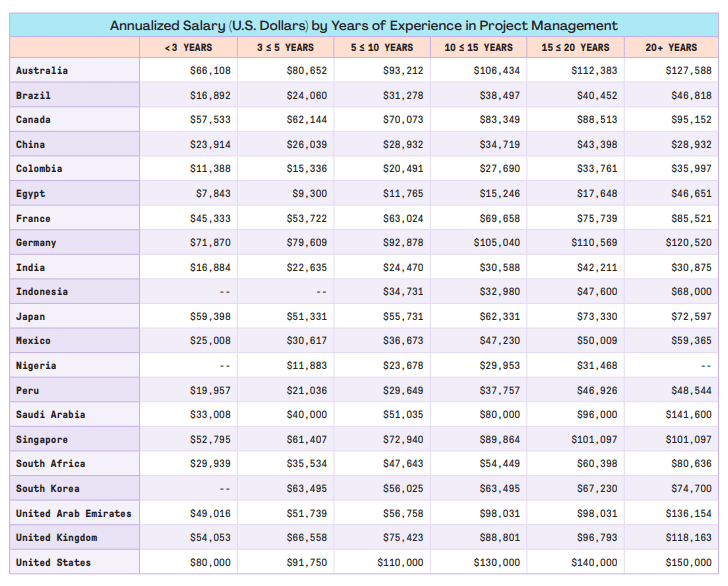Select the '15 ≤ 20 YEARS' column header
This screenshot has height=586, width=728.
pyautogui.click(x=575, y=47)
